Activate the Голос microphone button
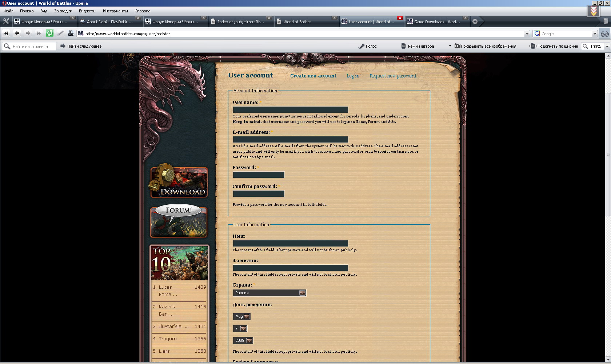 click(x=367, y=46)
